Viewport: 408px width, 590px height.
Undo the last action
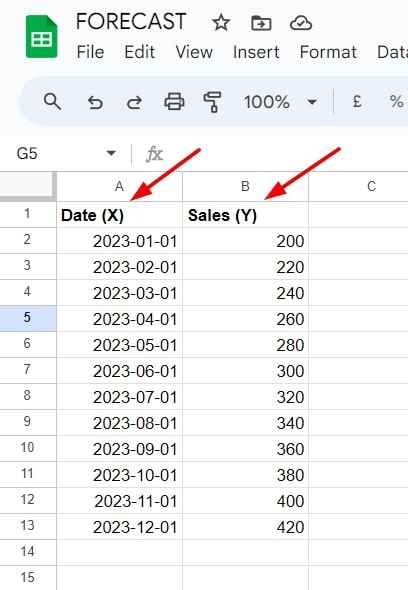point(95,102)
